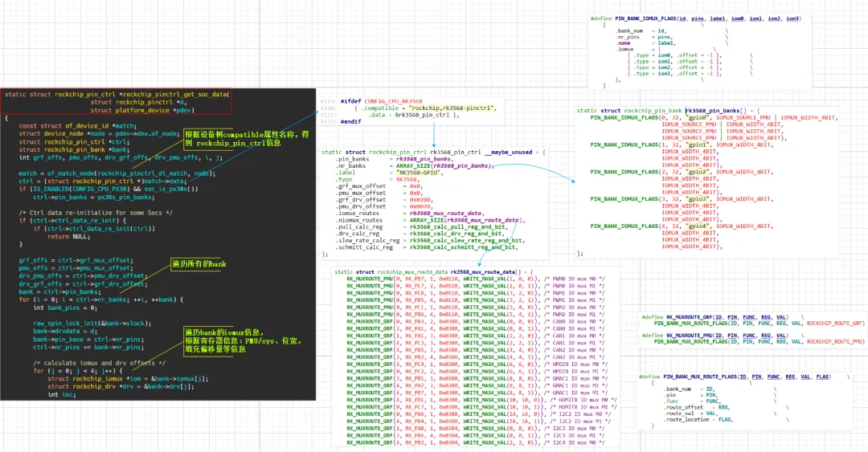The width and height of the screenshot is (868, 452).
Task: Select the yellow note 遍历所有的bank
Action: tap(199, 264)
